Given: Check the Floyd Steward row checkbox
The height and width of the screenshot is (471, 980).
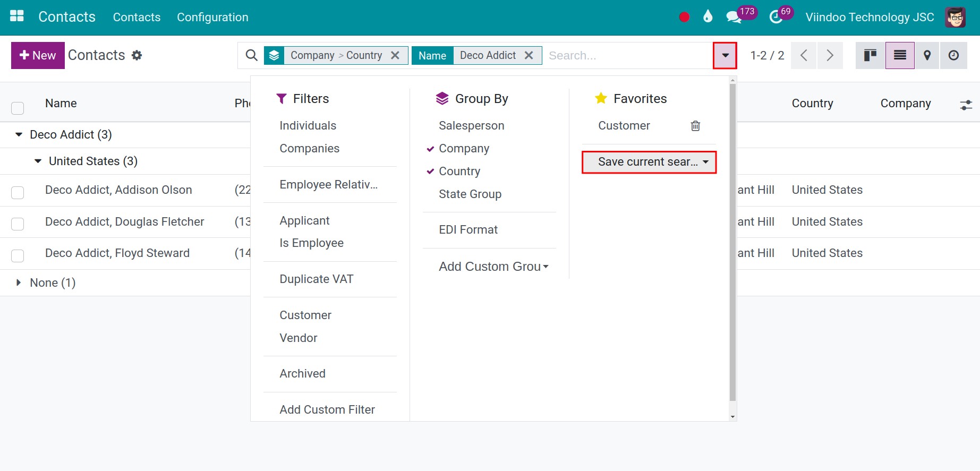Looking at the screenshot, I should click(18, 255).
